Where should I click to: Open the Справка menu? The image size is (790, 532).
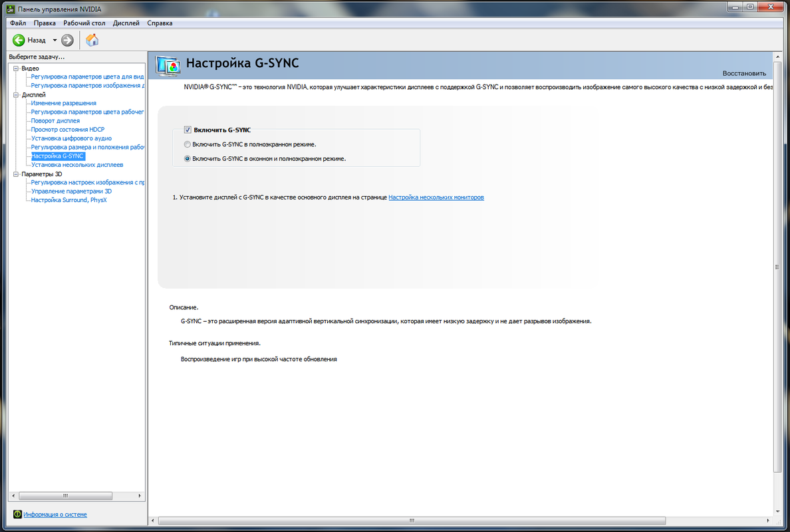pos(160,23)
